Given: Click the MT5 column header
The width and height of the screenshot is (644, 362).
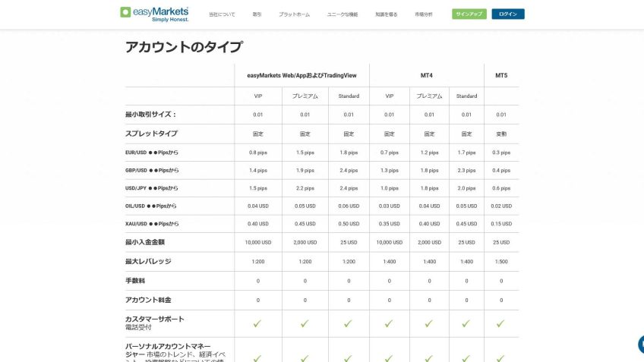Looking at the screenshot, I should click(501, 75).
